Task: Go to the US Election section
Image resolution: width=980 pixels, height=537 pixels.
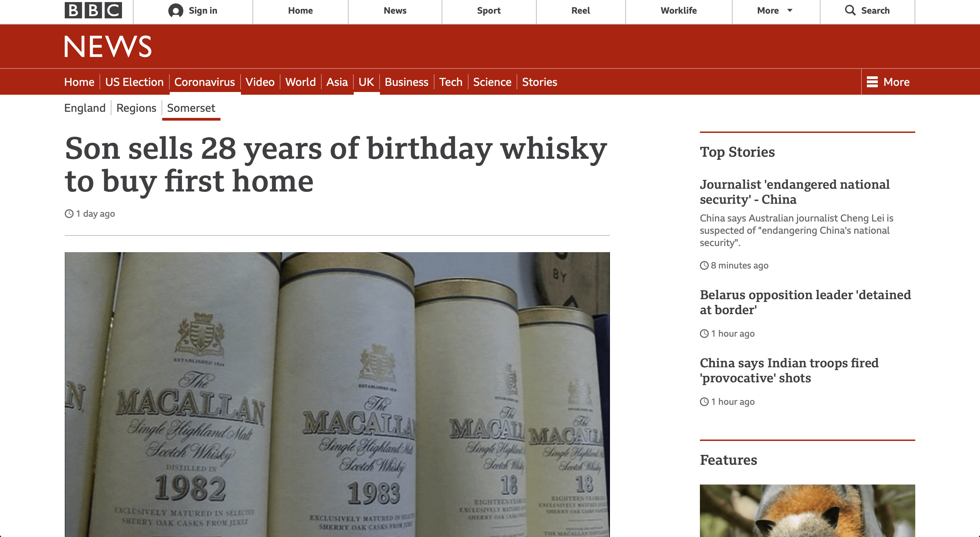Action: [134, 82]
